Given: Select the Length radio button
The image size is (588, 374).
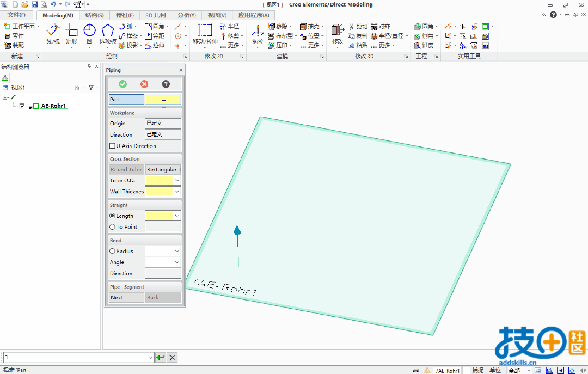Looking at the screenshot, I should click(112, 216).
